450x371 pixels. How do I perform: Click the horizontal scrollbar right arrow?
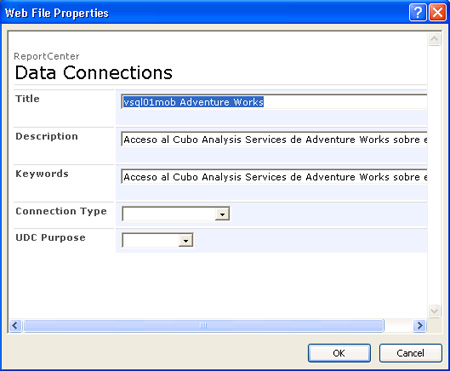(420, 325)
